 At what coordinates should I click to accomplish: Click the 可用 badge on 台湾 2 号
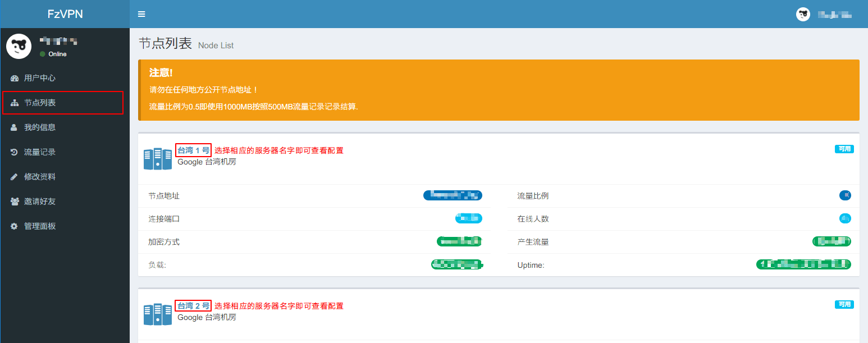tap(844, 304)
